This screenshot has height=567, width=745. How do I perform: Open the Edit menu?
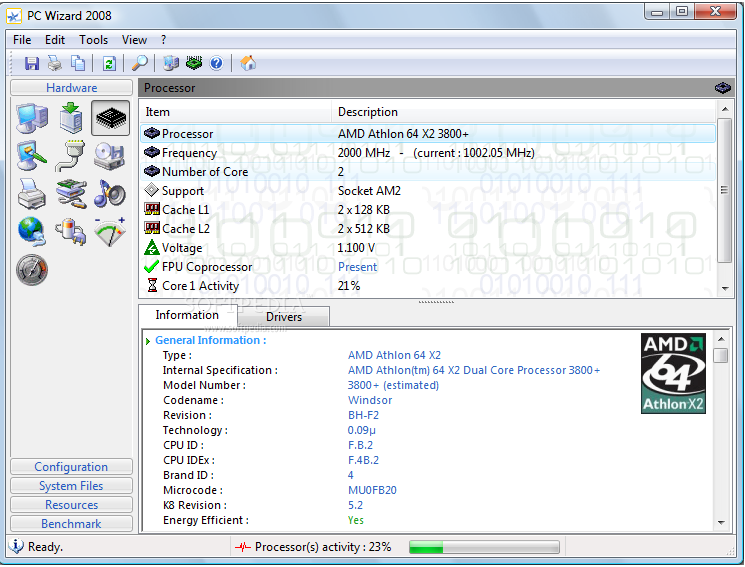[x=55, y=40]
